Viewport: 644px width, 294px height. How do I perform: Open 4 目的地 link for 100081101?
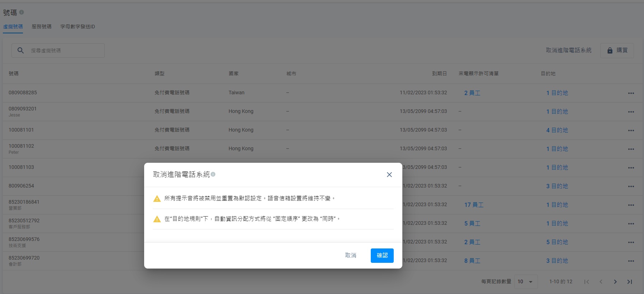pos(557,130)
